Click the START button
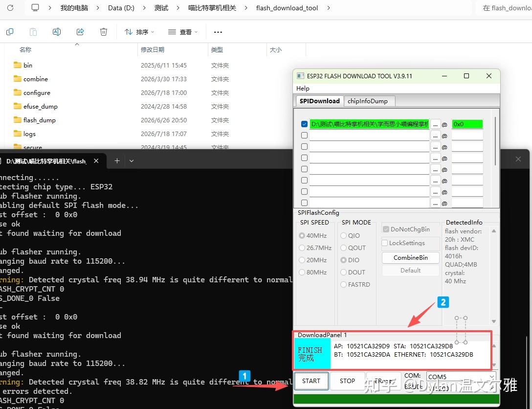The image size is (532, 409). (311, 381)
